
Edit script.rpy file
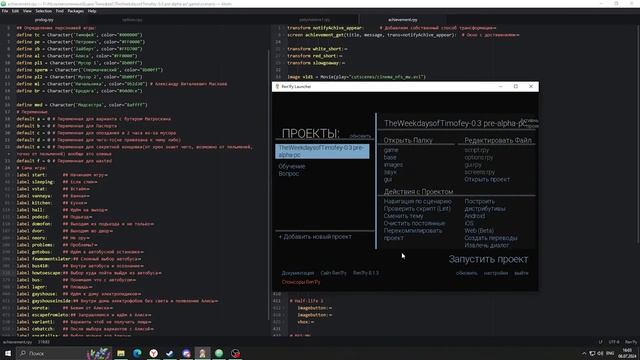point(476,150)
